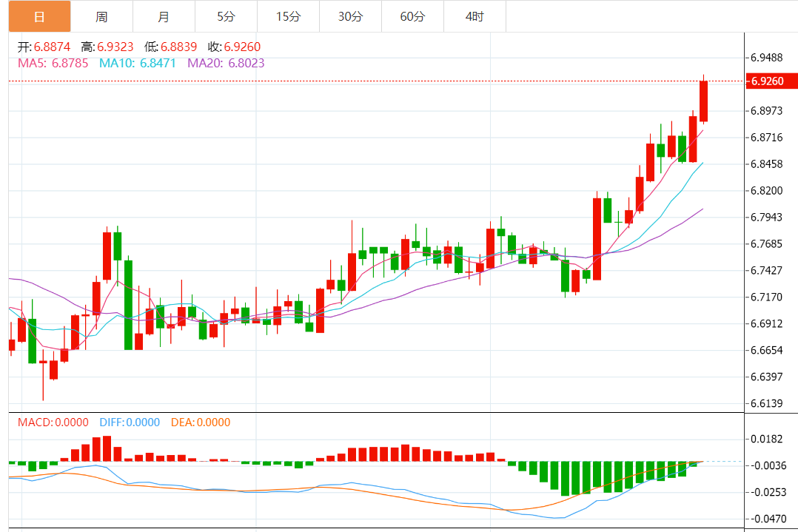Click the 6.8200 price axis label
The image size is (798, 532).
pyautogui.click(x=766, y=191)
